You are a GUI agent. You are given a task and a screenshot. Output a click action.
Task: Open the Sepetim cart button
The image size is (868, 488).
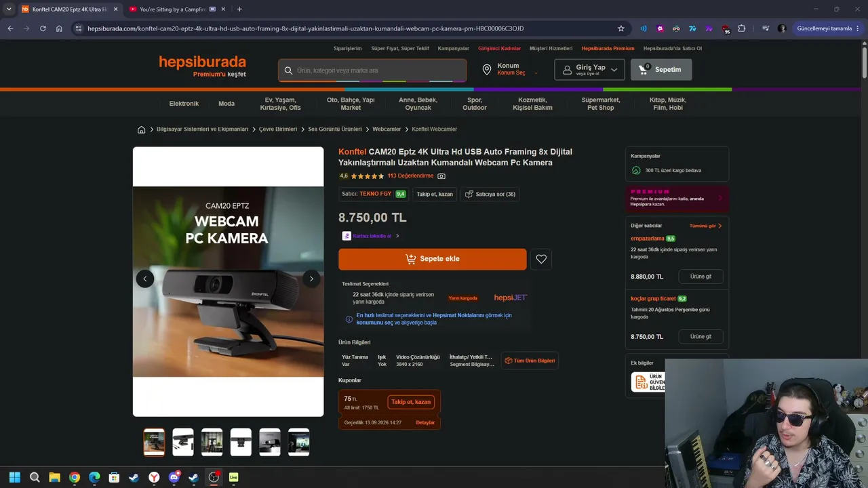coord(661,70)
